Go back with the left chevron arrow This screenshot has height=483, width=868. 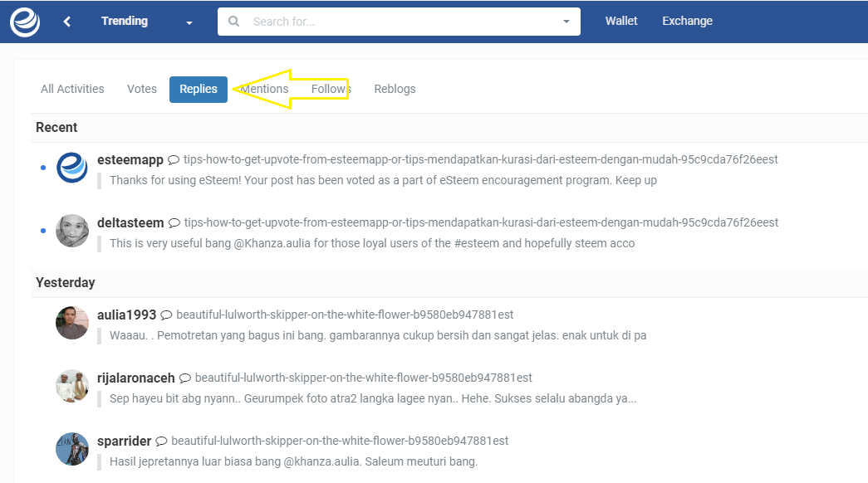[x=67, y=22]
